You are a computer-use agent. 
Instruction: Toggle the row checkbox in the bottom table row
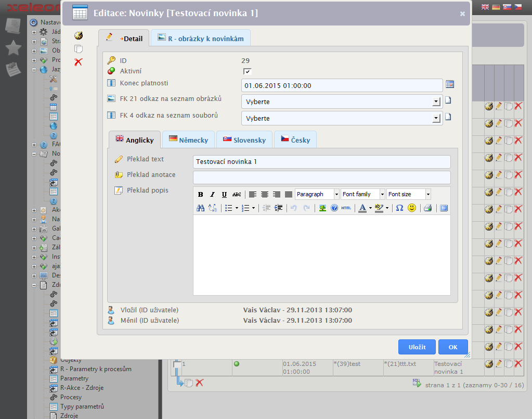tap(177, 364)
